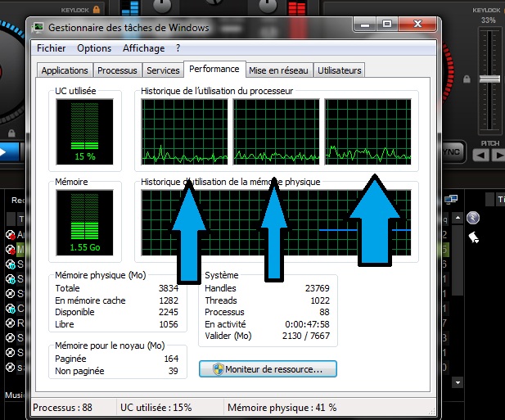Click the network computers icon on the right

click(x=451, y=199)
